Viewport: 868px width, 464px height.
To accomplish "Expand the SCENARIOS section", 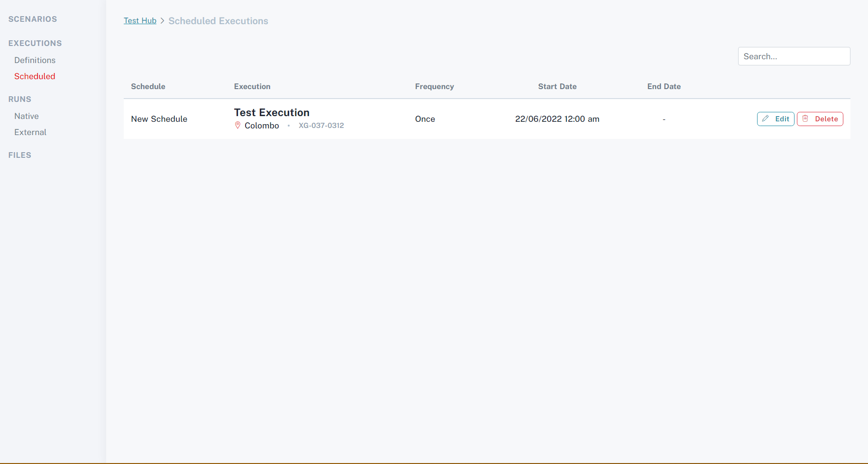I will click(33, 19).
